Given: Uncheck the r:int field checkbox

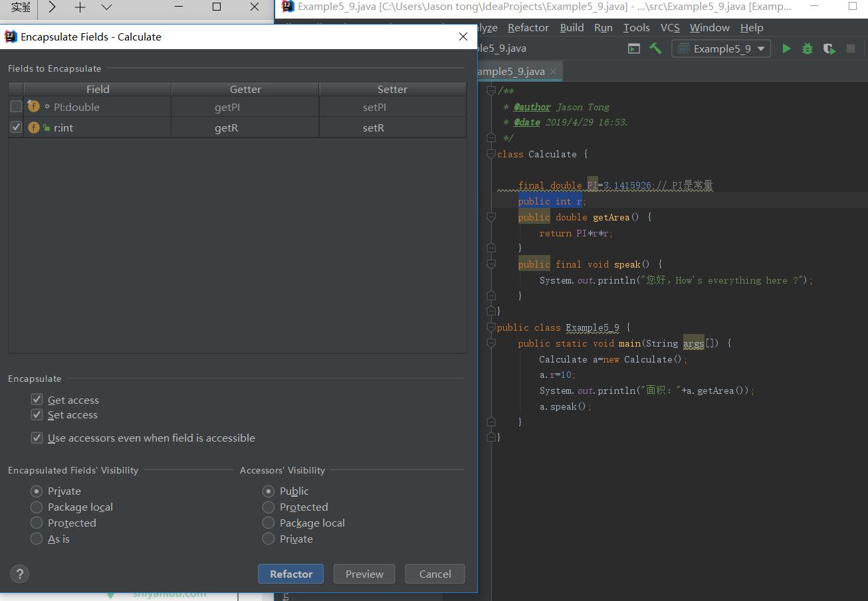Looking at the screenshot, I should point(16,128).
